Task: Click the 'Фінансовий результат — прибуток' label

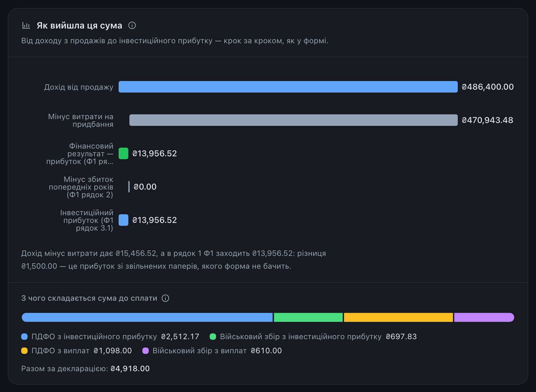Action: [x=80, y=154]
